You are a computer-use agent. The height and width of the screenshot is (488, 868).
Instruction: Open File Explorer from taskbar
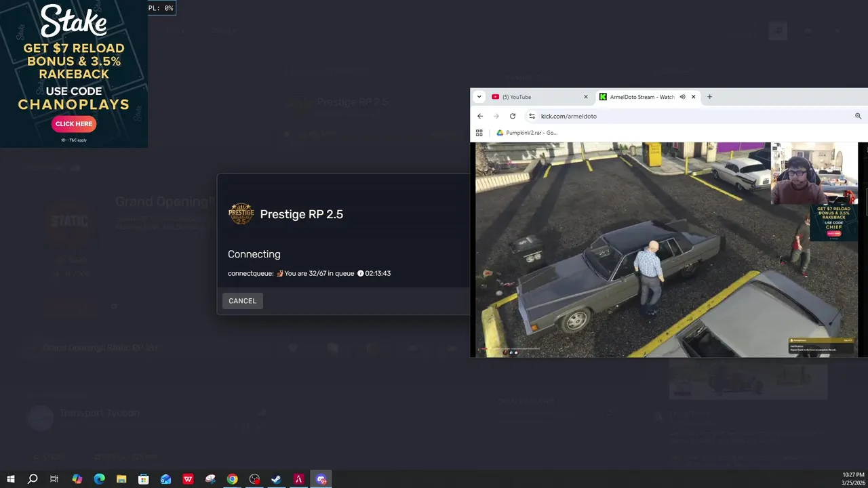(121, 479)
